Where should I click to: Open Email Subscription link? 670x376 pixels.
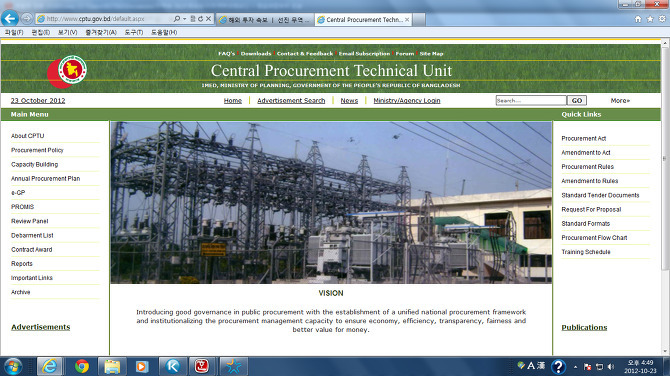point(364,54)
